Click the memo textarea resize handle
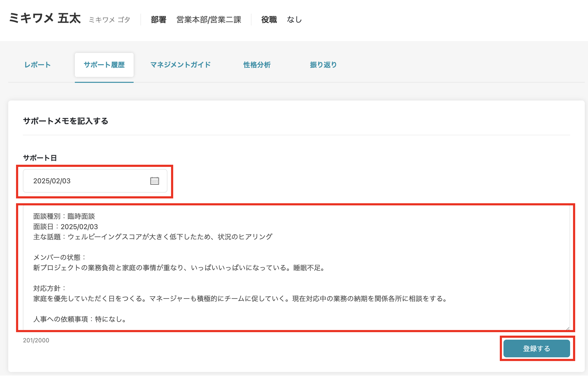Viewport: 588px width, 376px height. (x=567, y=329)
